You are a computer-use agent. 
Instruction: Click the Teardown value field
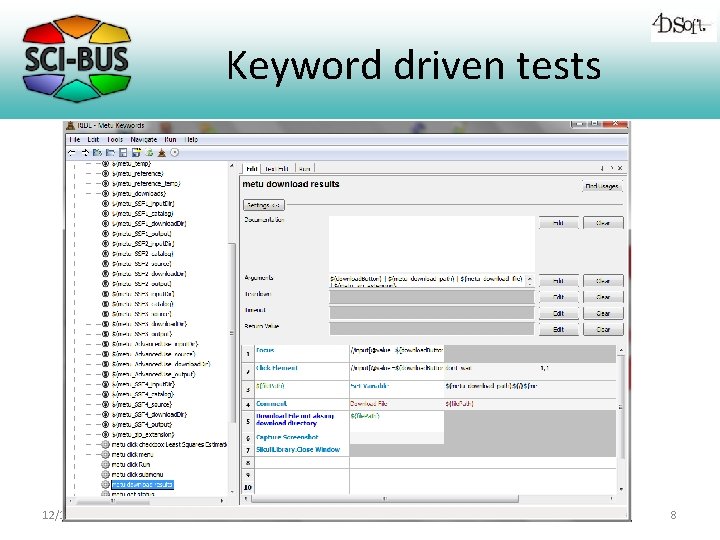(x=432, y=297)
